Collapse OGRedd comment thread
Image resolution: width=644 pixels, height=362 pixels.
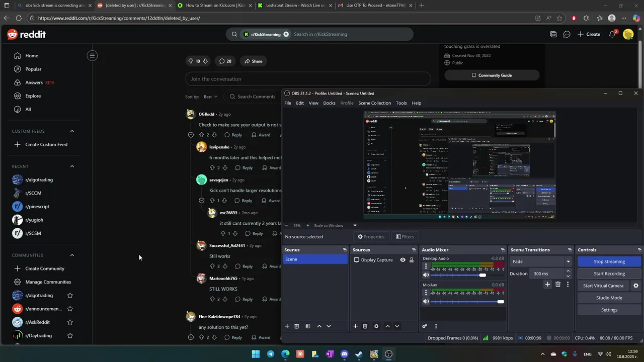coord(191,135)
